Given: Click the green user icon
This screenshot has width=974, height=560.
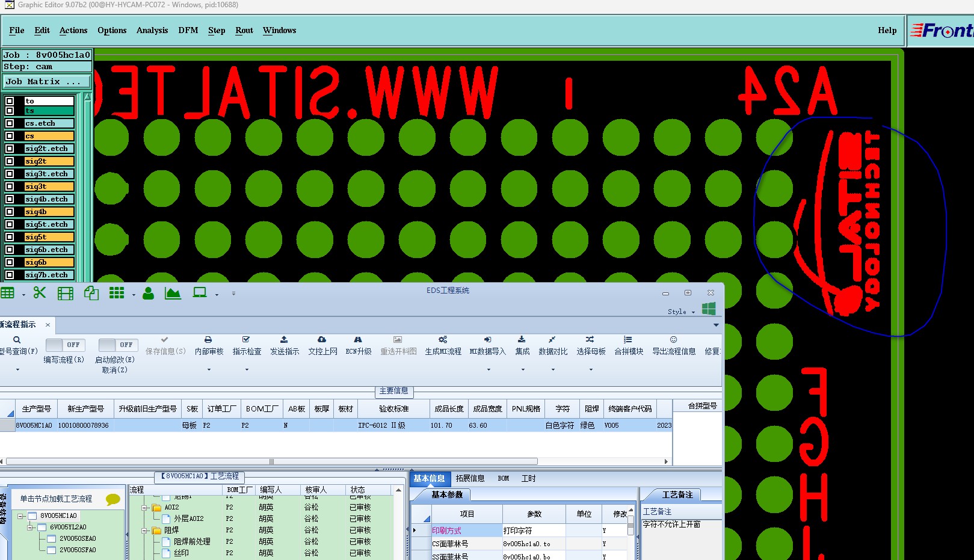Looking at the screenshot, I should coord(148,293).
